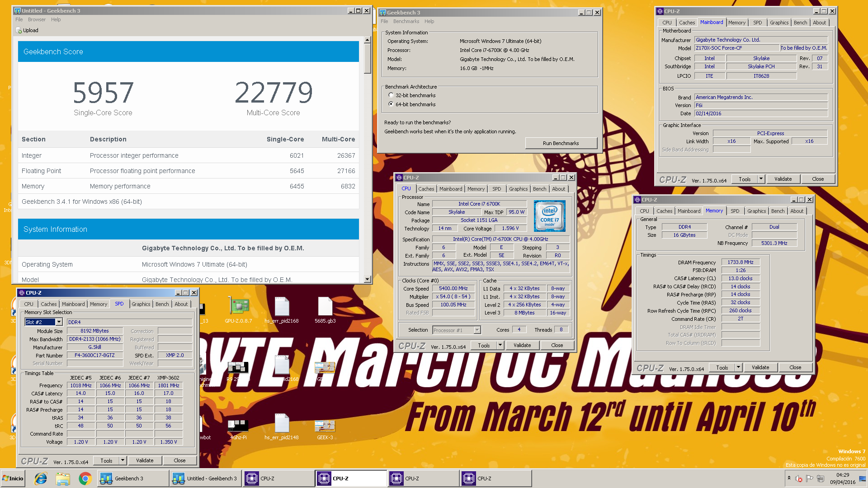Switch to Geekbench 3 taskbar button
This screenshot has width=868, height=488.
tap(133, 479)
